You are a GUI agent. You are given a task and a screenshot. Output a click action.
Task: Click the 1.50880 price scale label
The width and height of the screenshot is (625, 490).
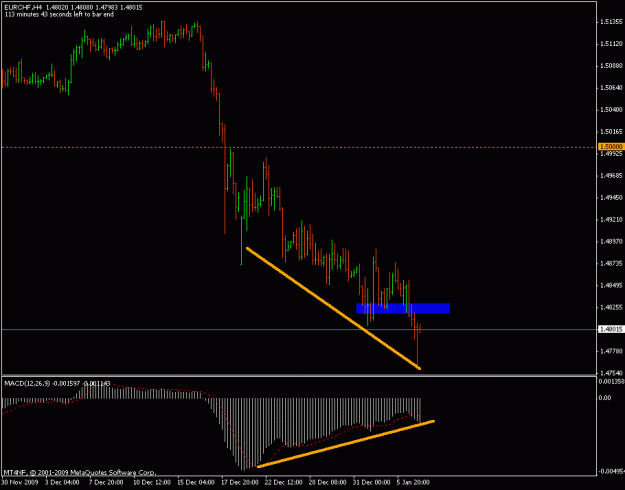click(610, 66)
